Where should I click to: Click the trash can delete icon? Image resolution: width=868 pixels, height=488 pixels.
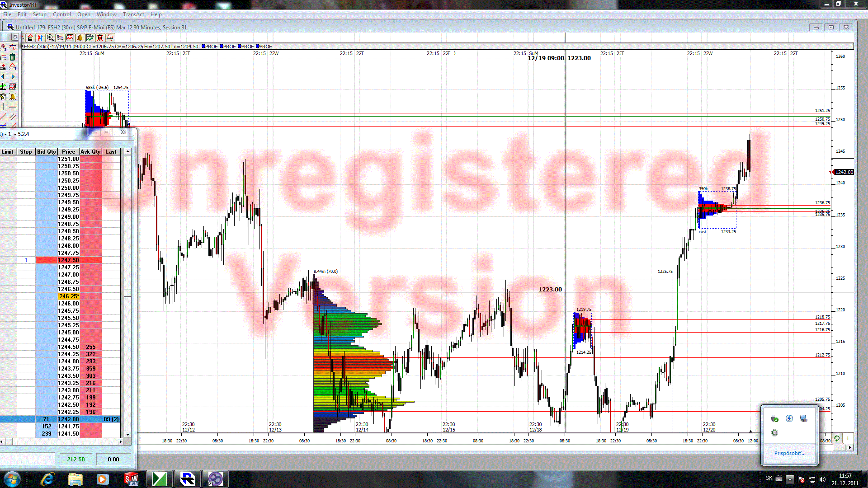click(13, 57)
